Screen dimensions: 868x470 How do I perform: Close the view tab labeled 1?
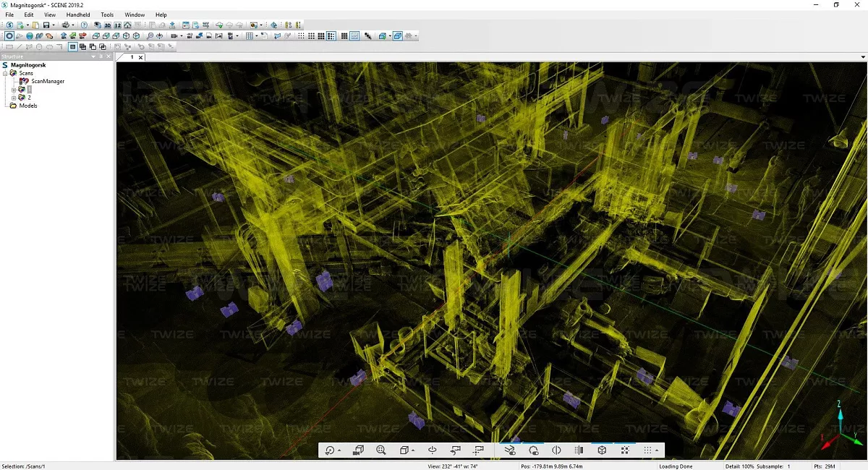140,57
